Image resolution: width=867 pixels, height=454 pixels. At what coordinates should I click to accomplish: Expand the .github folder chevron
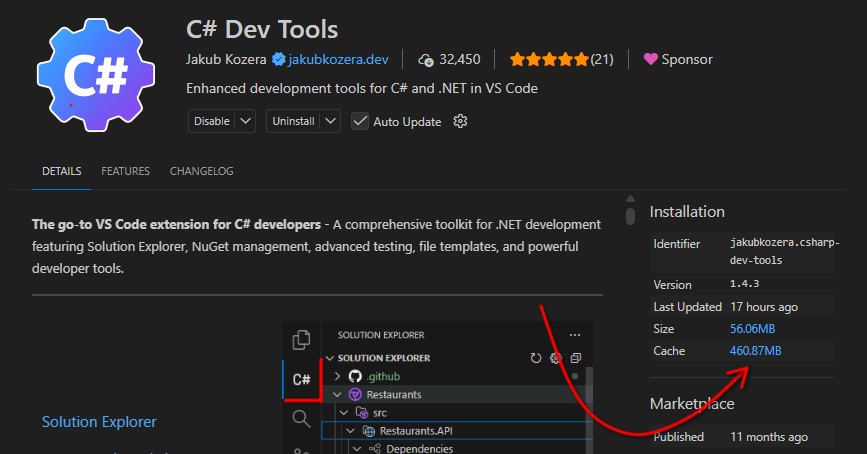[x=337, y=377]
